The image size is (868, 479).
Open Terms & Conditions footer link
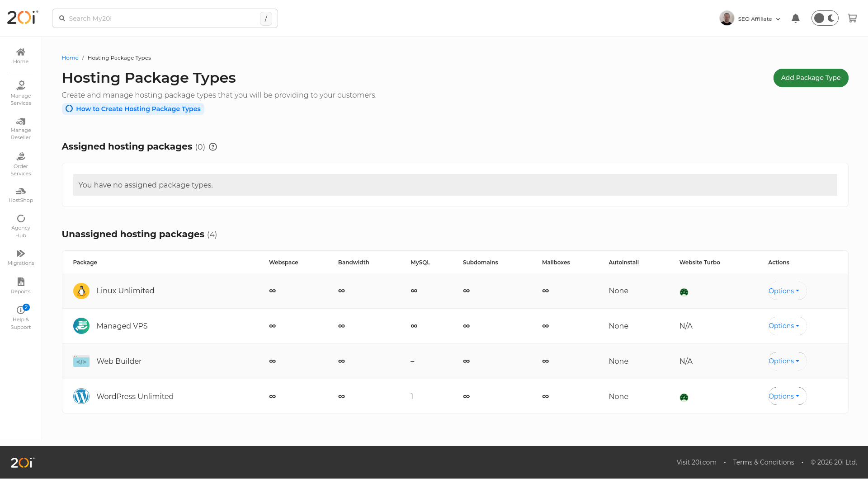[763, 462]
